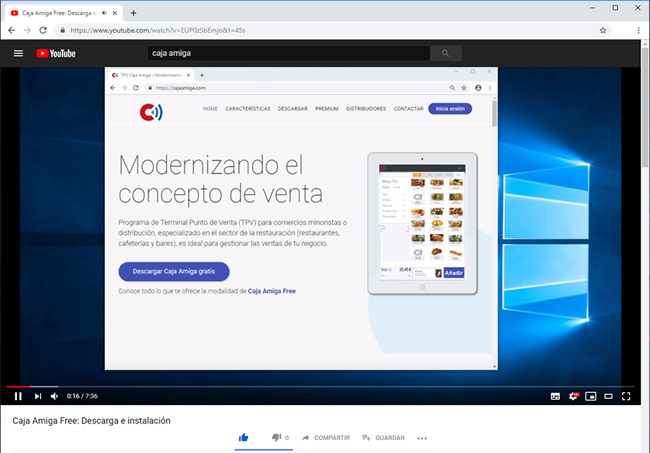Click PREMIUM in the site menu

327,109
